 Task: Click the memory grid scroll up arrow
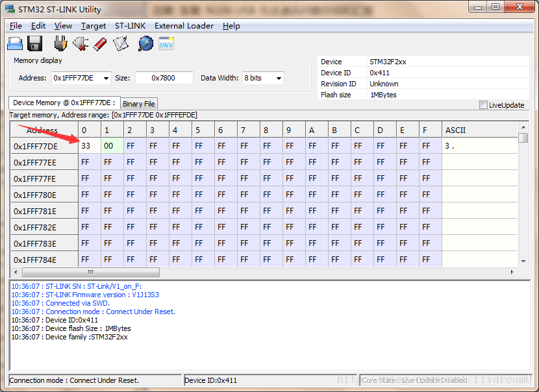tap(523, 127)
